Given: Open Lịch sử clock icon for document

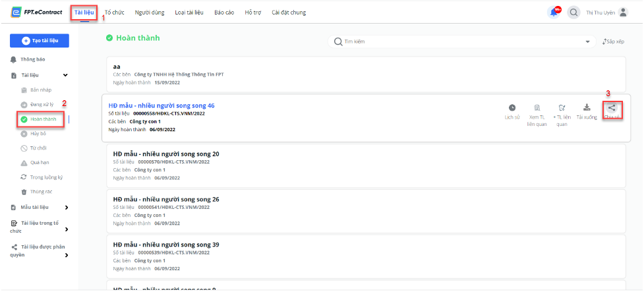Looking at the screenshot, I should pos(512,107).
